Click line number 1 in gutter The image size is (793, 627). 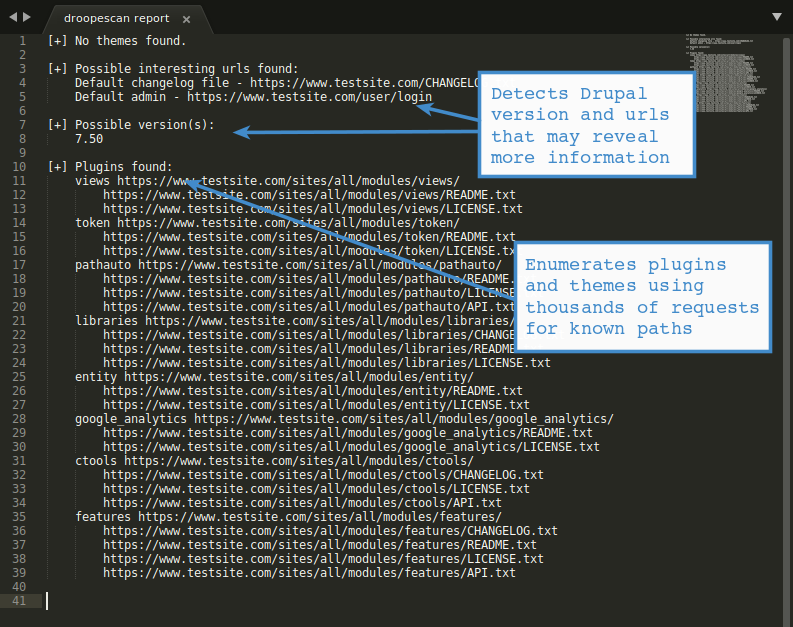(22, 40)
